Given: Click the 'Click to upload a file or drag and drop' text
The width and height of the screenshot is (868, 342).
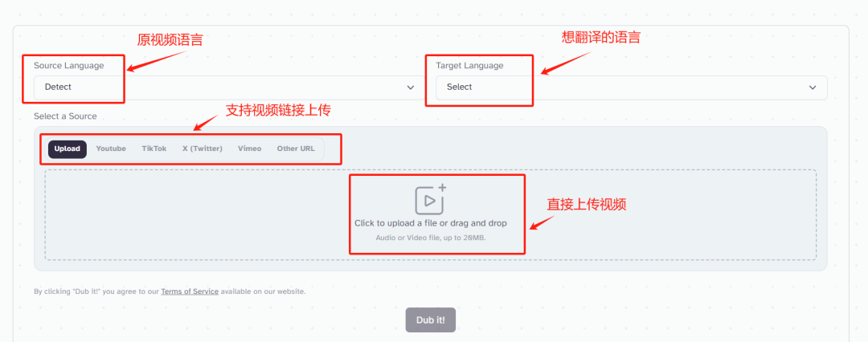Looking at the screenshot, I should point(431,223).
